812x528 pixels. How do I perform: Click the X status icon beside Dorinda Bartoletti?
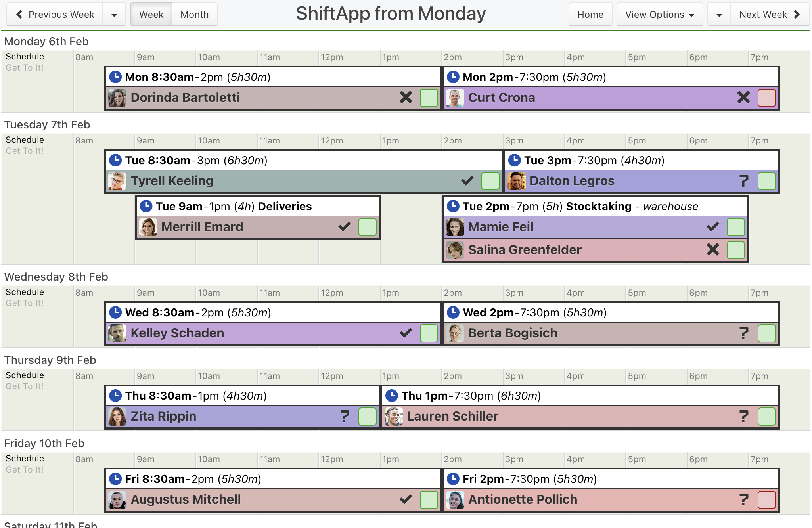click(406, 98)
